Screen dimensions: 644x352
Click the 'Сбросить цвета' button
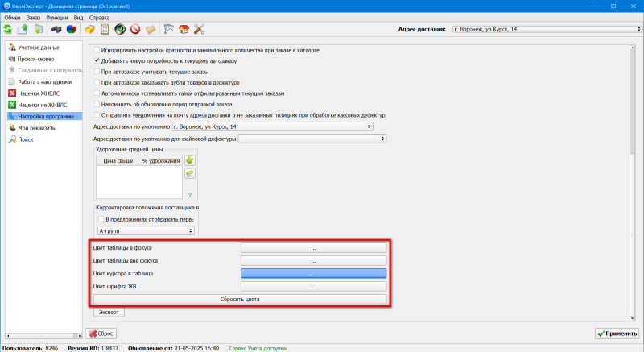pos(240,299)
